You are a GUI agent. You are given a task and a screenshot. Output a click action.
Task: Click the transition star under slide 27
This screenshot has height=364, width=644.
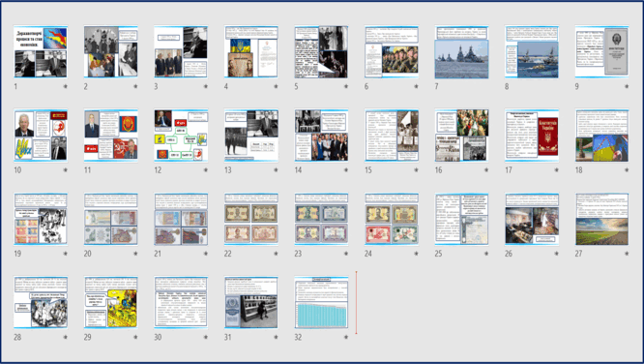pos(627,254)
